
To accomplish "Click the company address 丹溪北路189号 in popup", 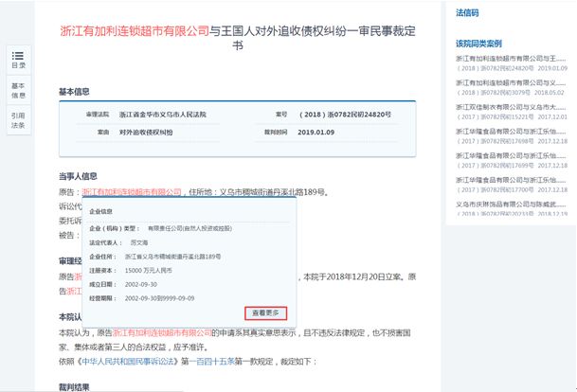I will point(172,257).
